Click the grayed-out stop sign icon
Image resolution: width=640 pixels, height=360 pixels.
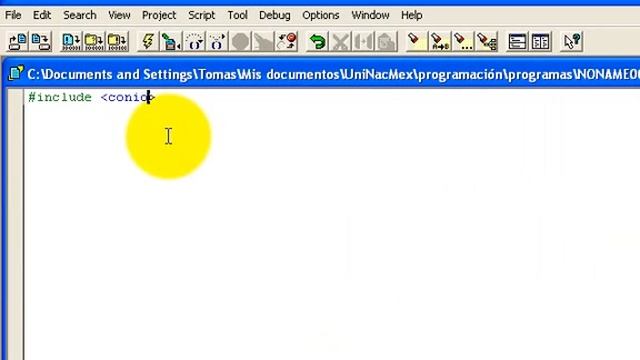[x=240, y=41]
